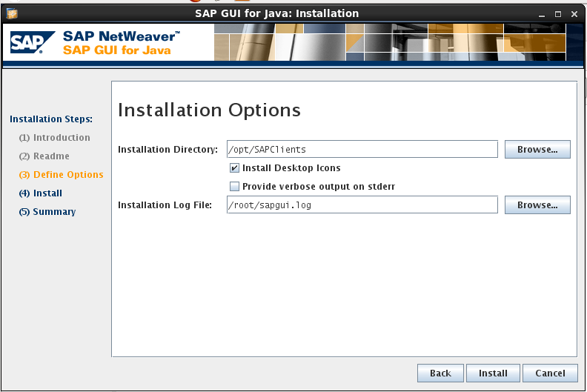587x392 pixels.
Task: Click SAP GUI for Java banner text
Action: pos(117,50)
